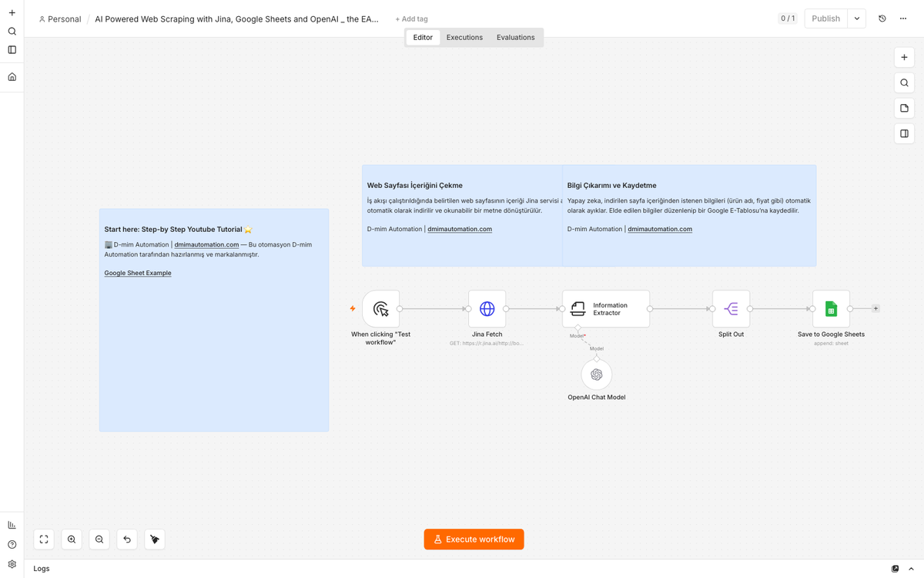Zoom out on the canvas
This screenshot has width=924, height=578.
(99, 539)
